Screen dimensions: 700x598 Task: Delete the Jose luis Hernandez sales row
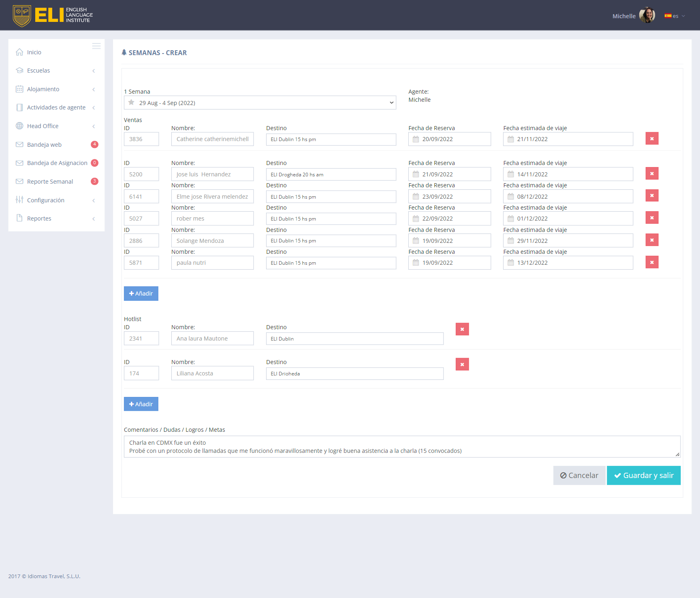(x=652, y=174)
